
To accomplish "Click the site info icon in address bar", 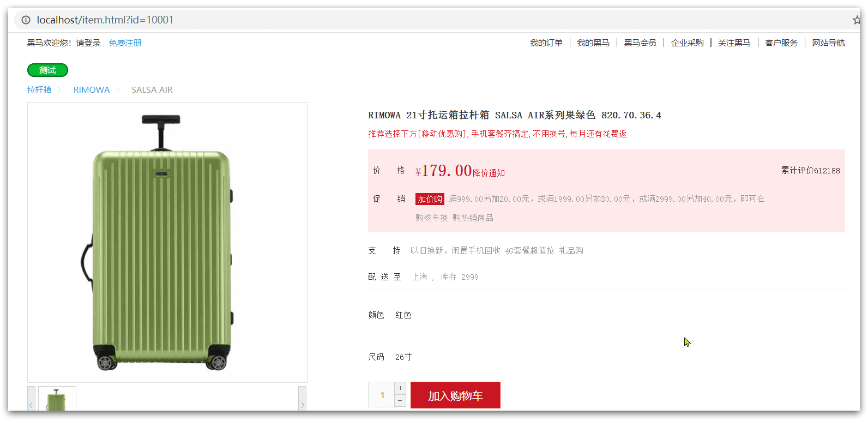I will (26, 20).
